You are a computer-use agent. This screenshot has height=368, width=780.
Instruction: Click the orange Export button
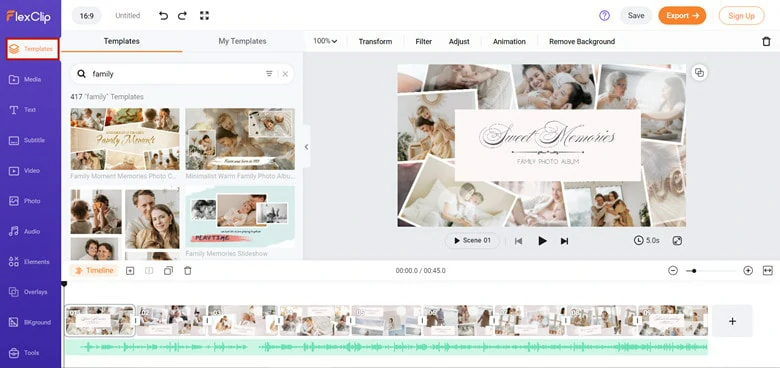pyautogui.click(x=682, y=15)
